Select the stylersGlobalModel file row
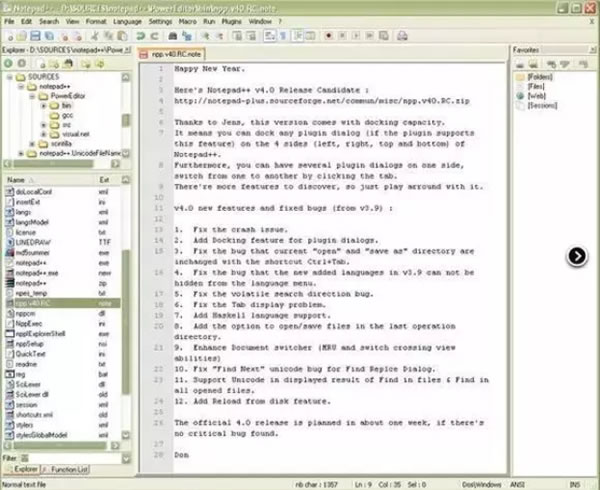Screen dimensions: 600x490 62,435
